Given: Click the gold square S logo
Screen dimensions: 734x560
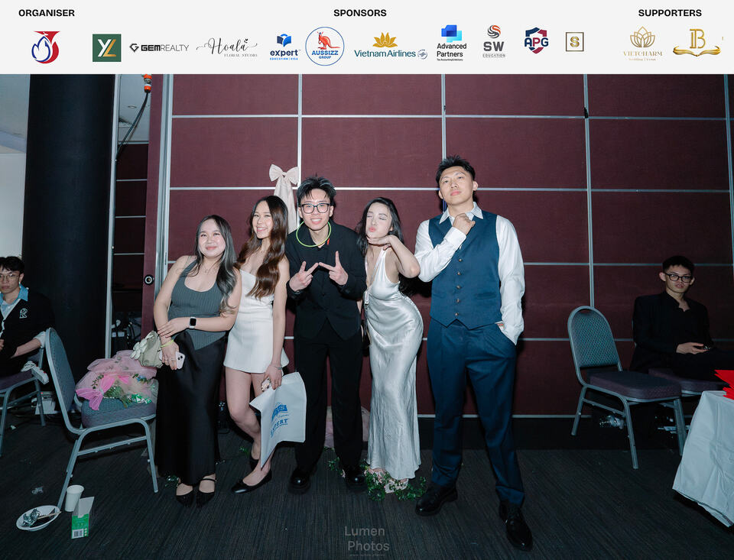Looking at the screenshot, I should pos(574,42).
